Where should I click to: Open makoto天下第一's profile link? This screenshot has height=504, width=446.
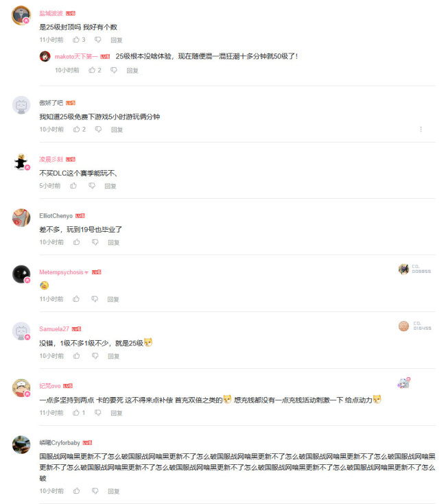pyautogui.click(x=76, y=56)
